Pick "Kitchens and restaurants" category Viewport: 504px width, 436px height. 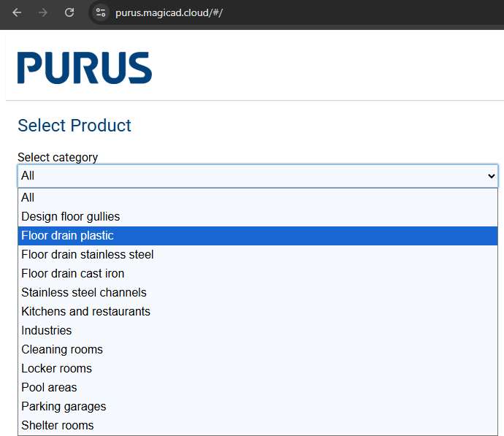258,311
